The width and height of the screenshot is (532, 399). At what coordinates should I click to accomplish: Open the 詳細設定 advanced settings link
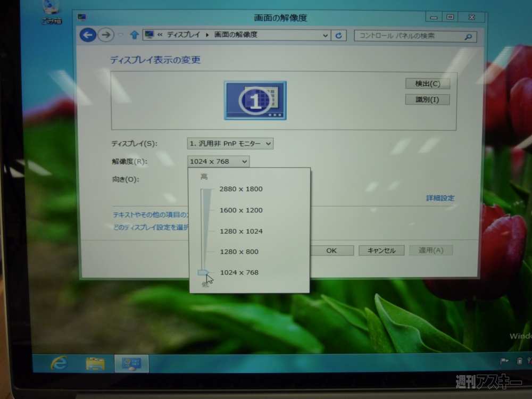(x=440, y=198)
